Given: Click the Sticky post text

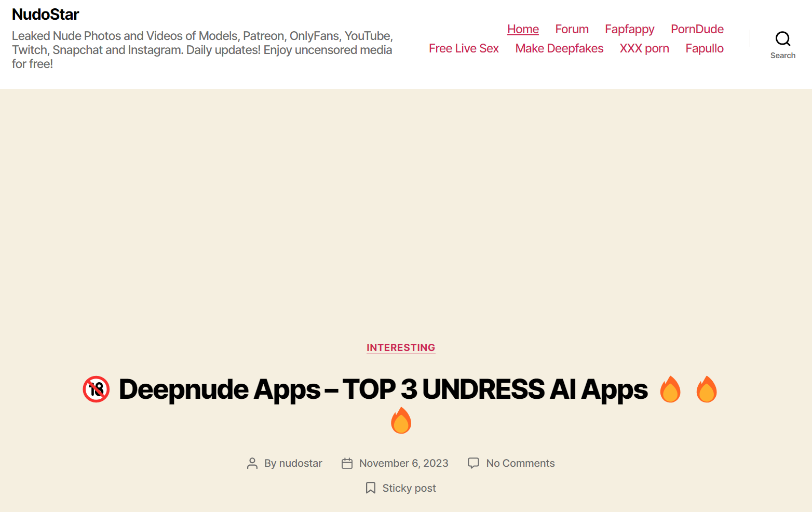Looking at the screenshot, I should [409, 488].
